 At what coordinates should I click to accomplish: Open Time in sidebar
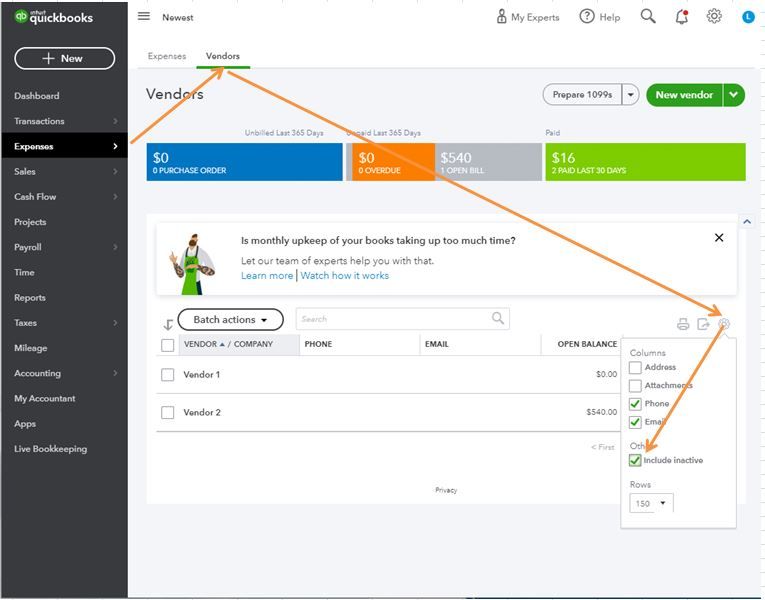24,272
